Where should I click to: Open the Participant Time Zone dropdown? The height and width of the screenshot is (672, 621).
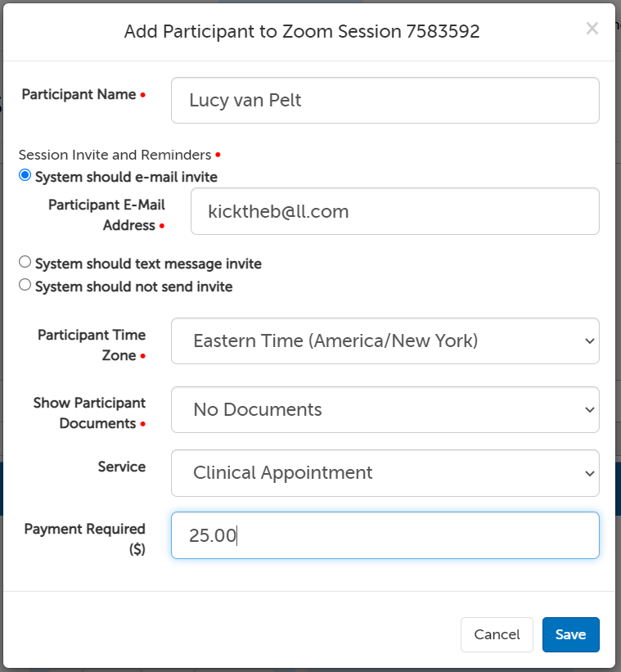click(x=385, y=341)
